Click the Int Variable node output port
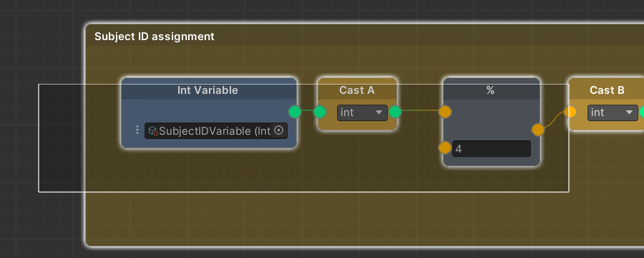Screen dimensions: 644x258 coord(295,112)
